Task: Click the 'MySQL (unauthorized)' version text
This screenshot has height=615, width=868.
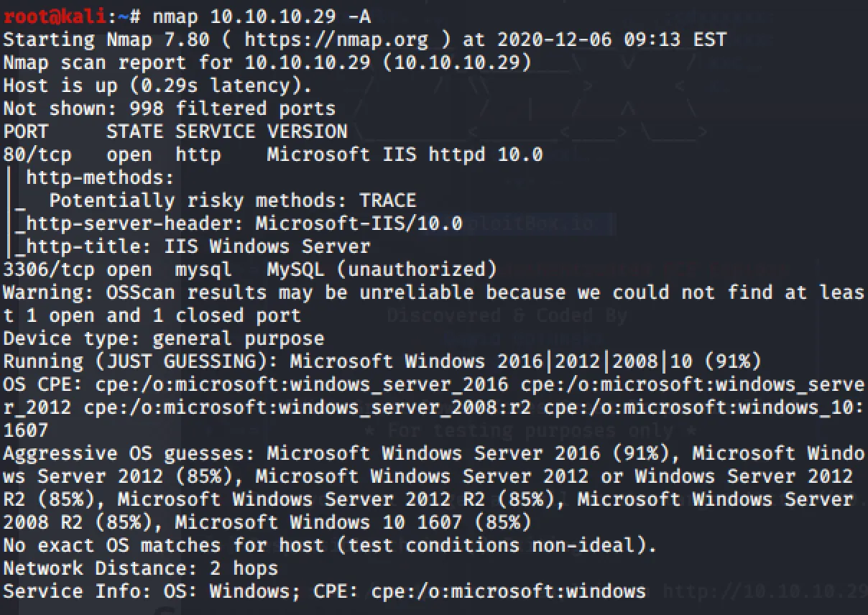Action: pos(382,269)
